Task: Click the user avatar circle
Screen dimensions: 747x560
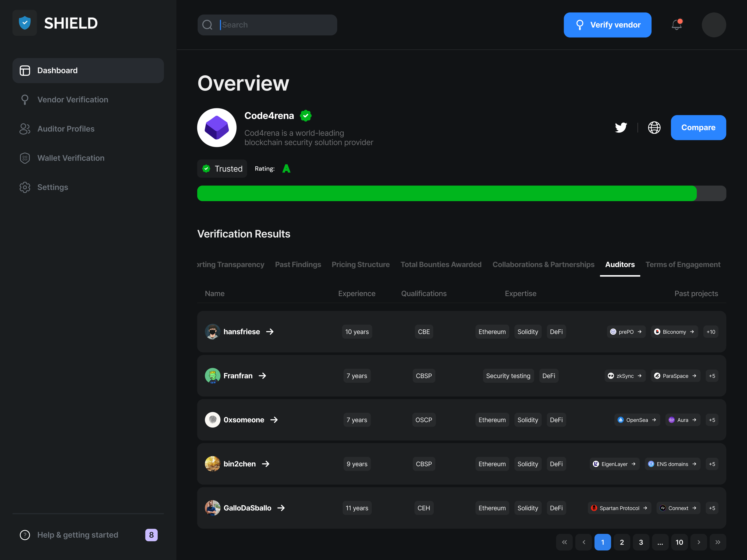Action: click(x=714, y=25)
